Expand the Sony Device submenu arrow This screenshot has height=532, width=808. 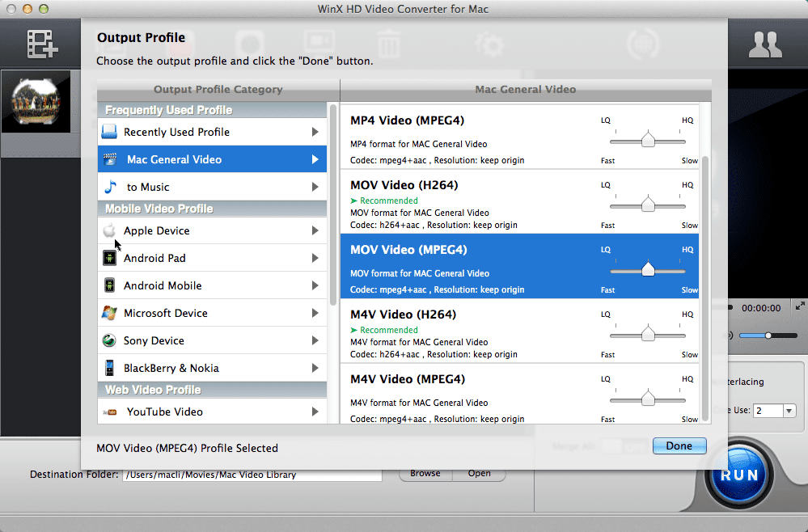click(315, 340)
